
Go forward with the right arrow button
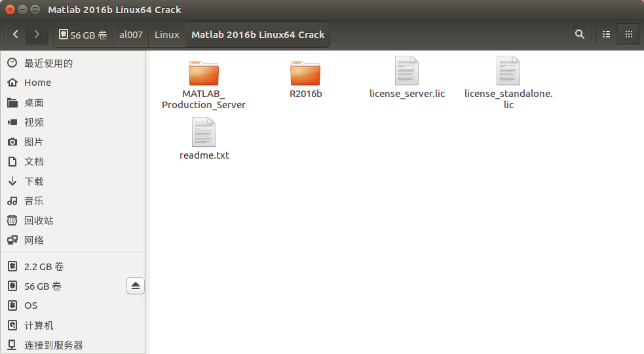click(37, 35)
